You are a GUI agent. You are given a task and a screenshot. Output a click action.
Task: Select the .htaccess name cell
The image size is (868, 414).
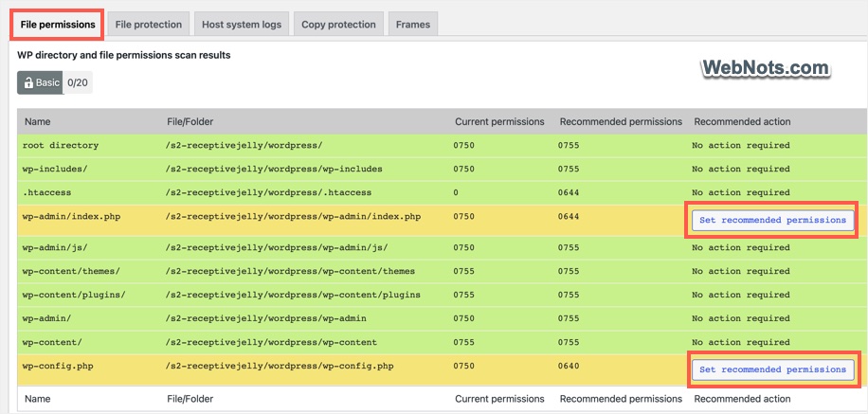(x=46, y=192)
